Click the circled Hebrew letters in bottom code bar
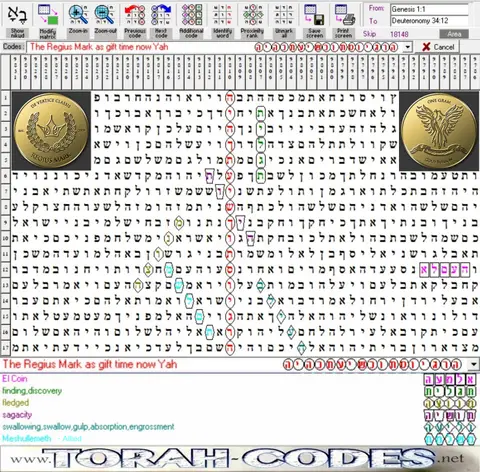 (372, 364)
